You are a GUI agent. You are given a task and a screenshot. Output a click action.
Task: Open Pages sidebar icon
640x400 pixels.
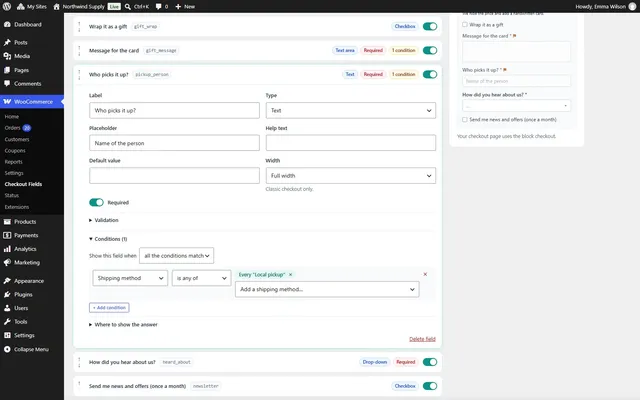[7, 70]
